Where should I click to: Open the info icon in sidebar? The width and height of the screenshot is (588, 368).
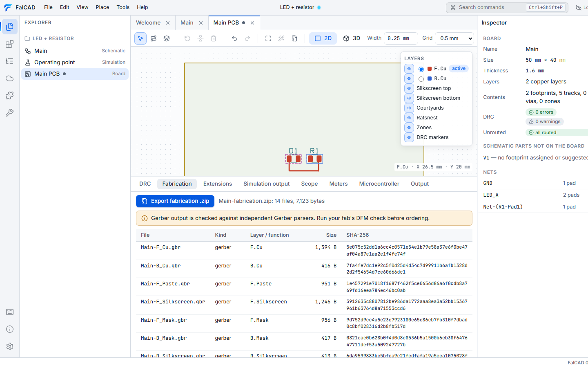click(10, 329)
